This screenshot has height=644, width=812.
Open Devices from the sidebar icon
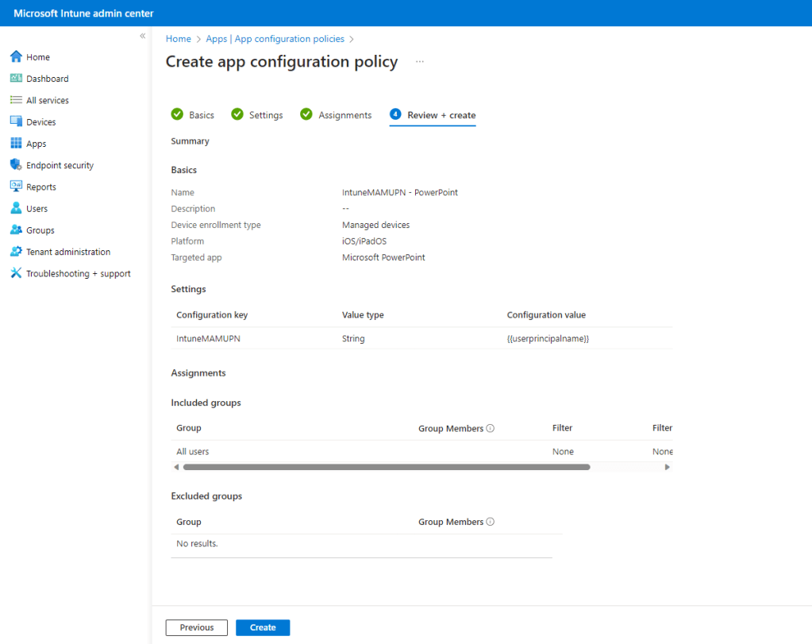[16, 121]
